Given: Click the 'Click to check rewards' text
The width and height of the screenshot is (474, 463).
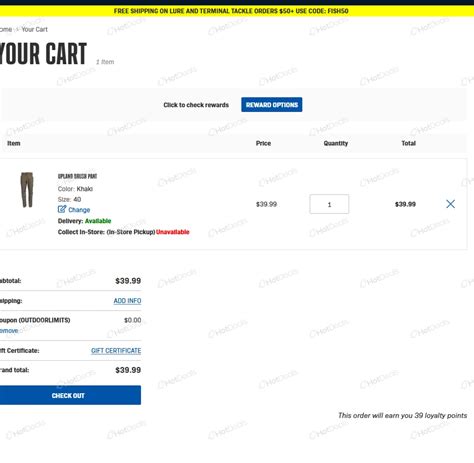Looking at the screenshot, I should (196, 105).
